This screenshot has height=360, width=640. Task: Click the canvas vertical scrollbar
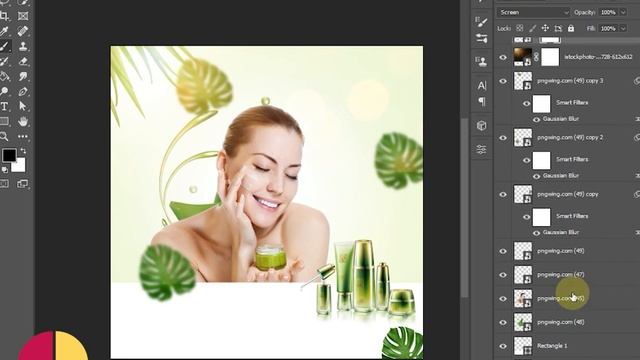point(464,208)
